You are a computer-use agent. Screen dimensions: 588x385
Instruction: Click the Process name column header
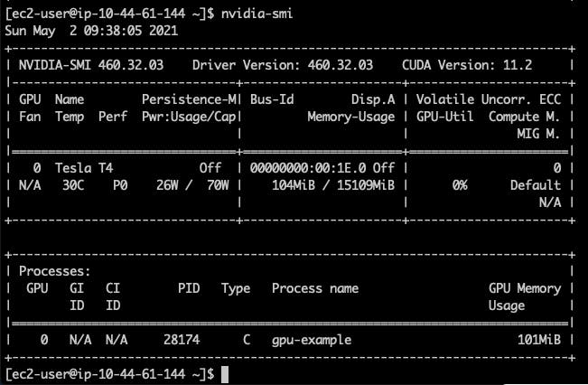point(315,288)
